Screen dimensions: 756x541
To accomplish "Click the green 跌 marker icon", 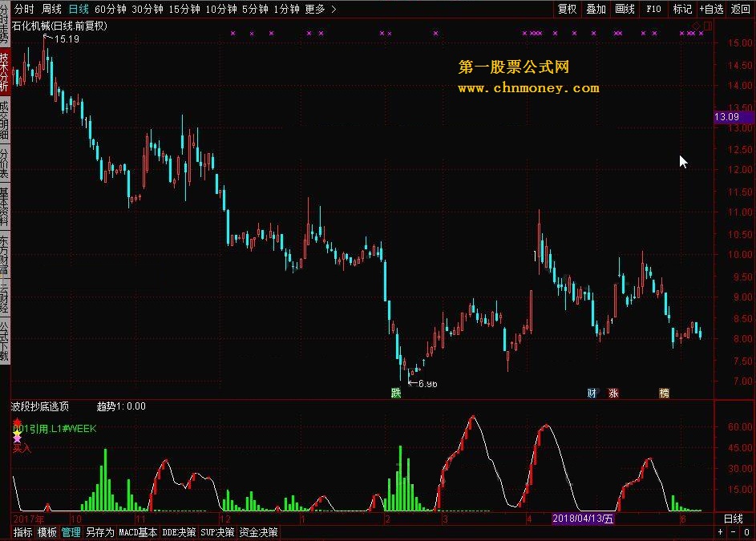I will pos(396,393).
